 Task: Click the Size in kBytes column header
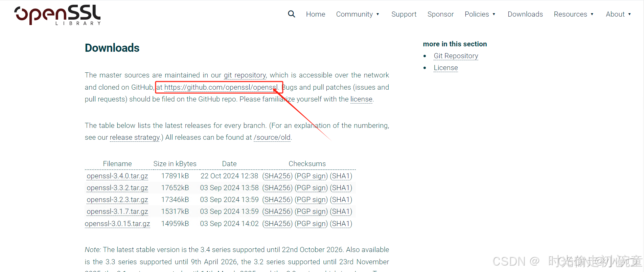[175, 164]
